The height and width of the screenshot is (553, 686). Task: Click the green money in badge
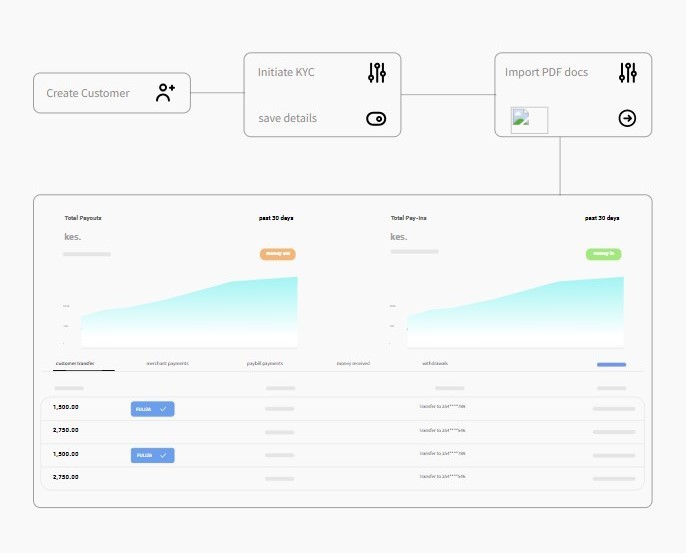point(603,254)
